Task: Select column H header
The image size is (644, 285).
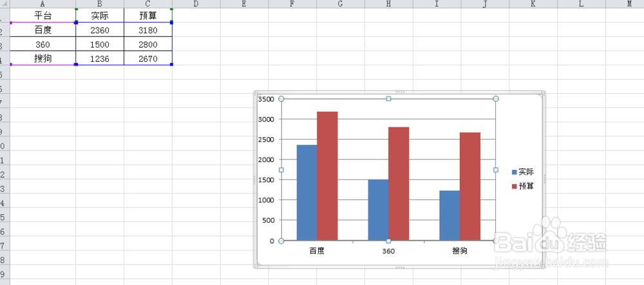Action: point(388,4)
